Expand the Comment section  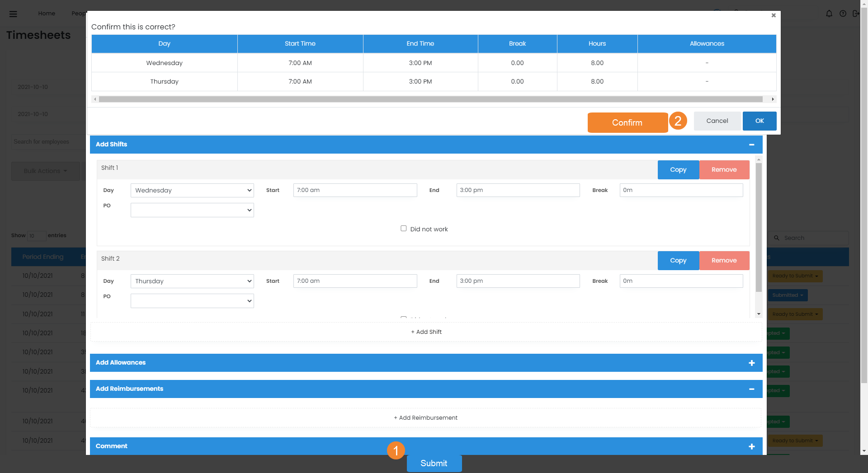coord(751,446)
